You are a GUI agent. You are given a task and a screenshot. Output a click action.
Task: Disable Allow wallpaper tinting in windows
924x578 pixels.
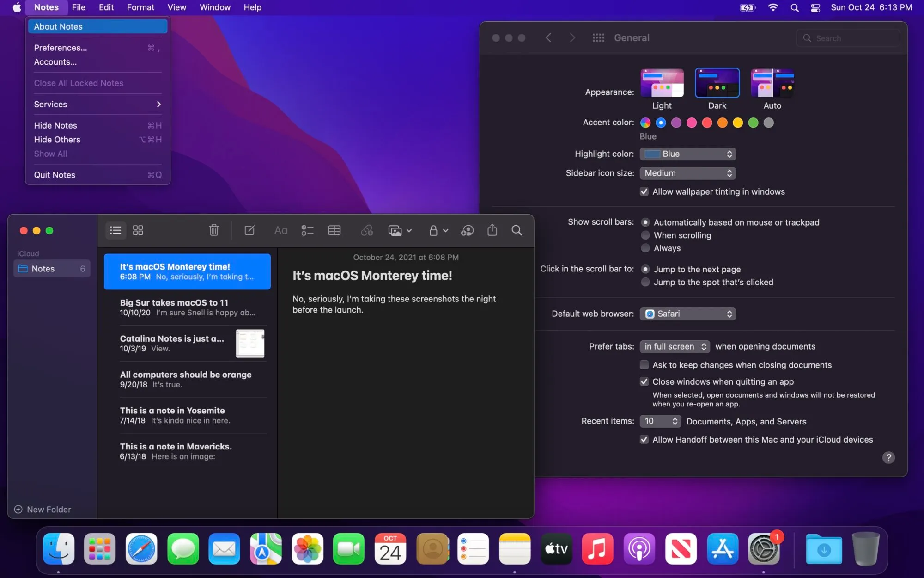click(644, 191)
